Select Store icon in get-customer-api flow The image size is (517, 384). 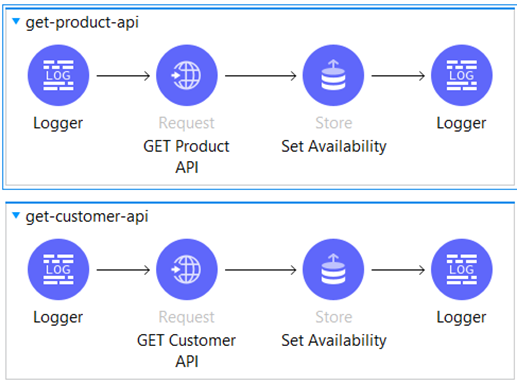click(333, 269)
